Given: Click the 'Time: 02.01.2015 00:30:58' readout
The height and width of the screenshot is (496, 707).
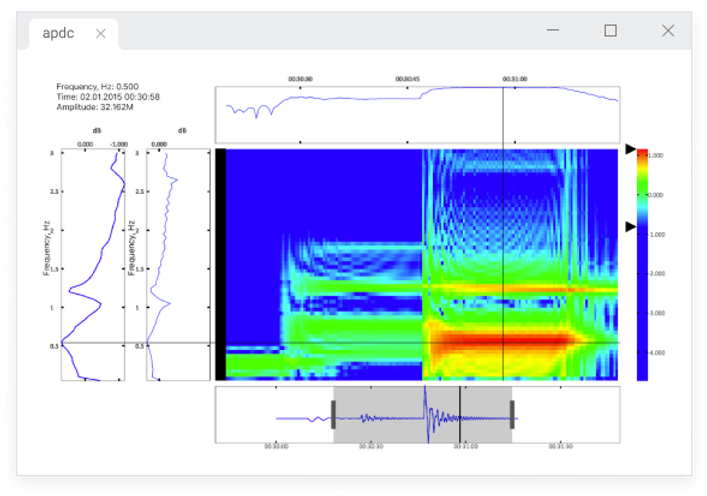Looking at the screenshot, I should (x=108, y=97).
